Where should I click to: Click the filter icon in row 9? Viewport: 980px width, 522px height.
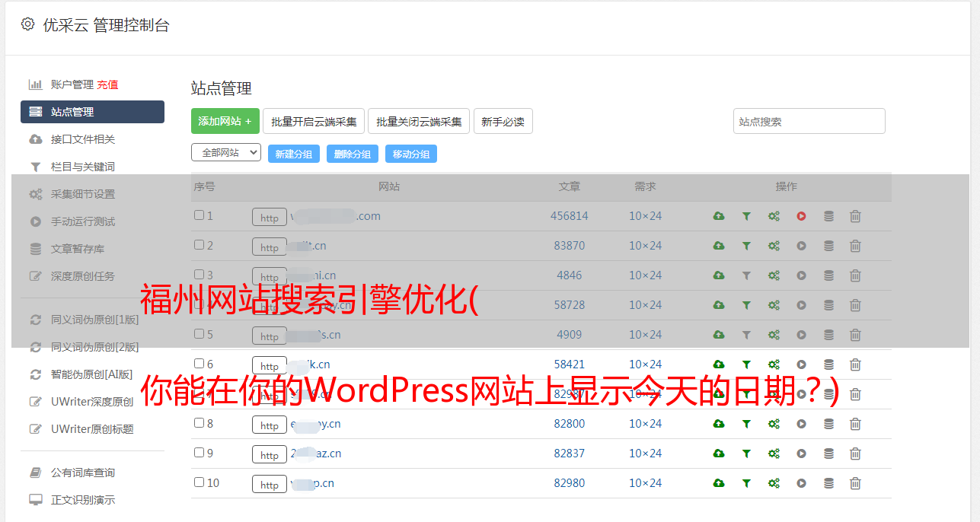point(746,454)
